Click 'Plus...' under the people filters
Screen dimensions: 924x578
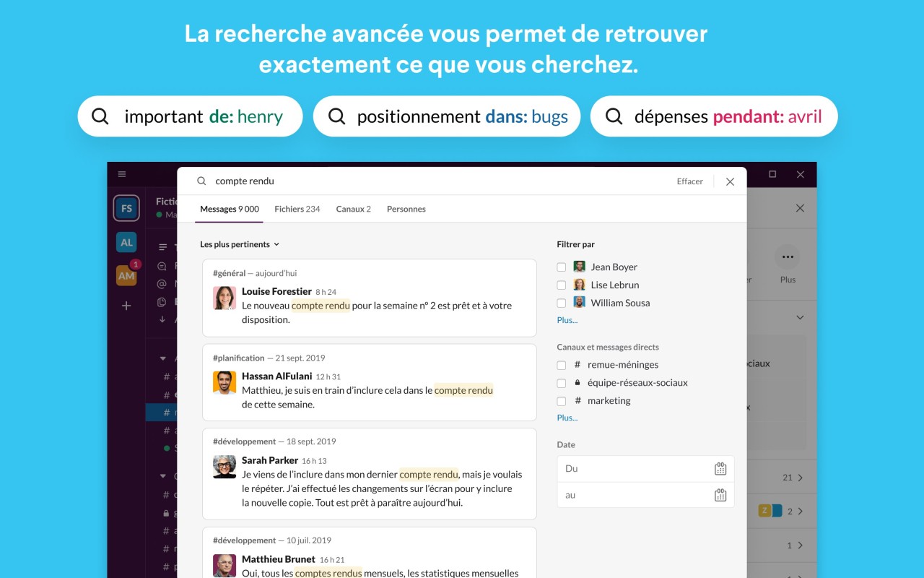point(567,320)
